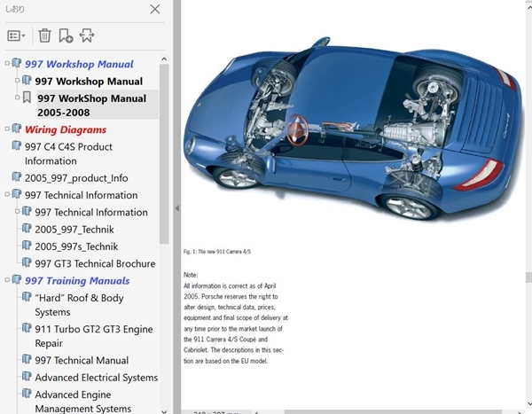Image resolution: width=532 pixels, height=414 pixels.
Task: Delete the selected bookmark with trash icon
Action: [x=44, y=35]
